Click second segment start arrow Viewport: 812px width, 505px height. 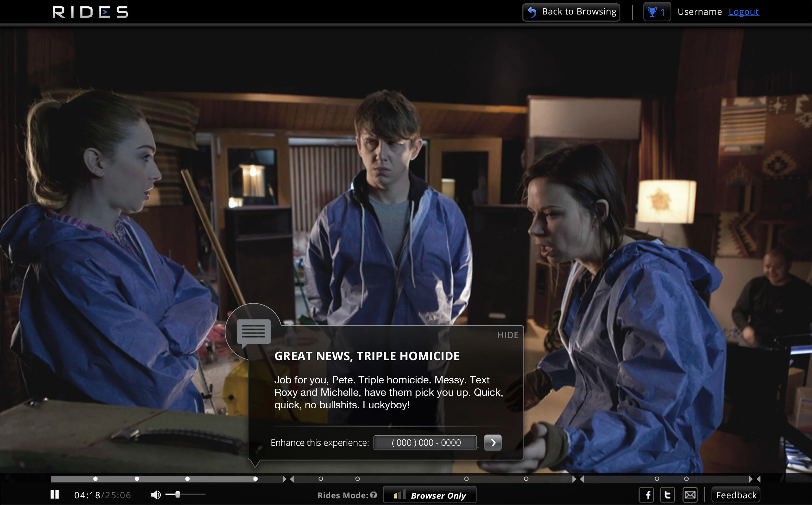coord(292,479)
